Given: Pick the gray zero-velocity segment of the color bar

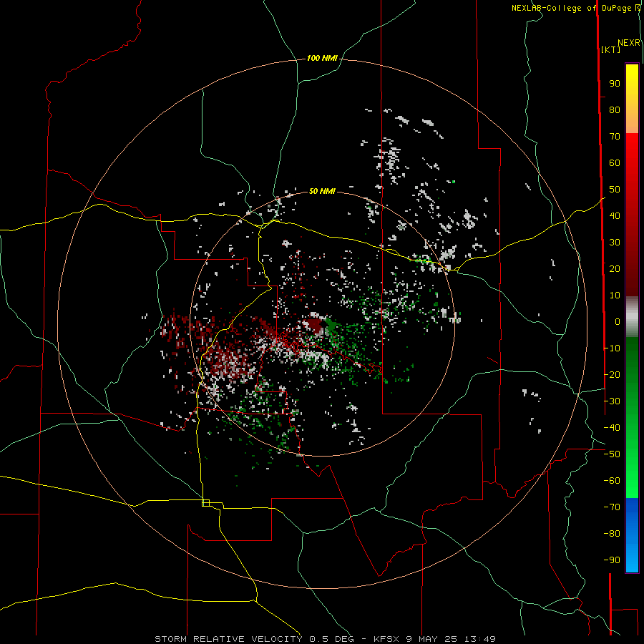Looking at the screenshot, I should 632,317.
